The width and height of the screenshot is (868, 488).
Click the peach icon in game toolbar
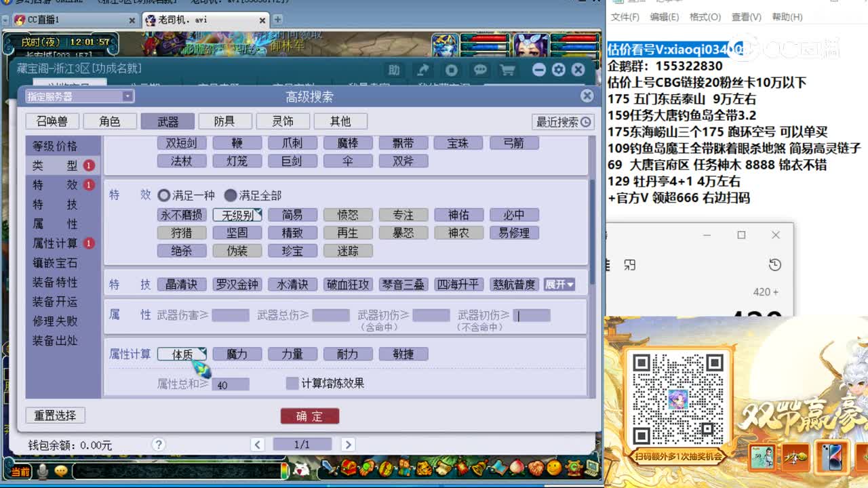(517, 468)
